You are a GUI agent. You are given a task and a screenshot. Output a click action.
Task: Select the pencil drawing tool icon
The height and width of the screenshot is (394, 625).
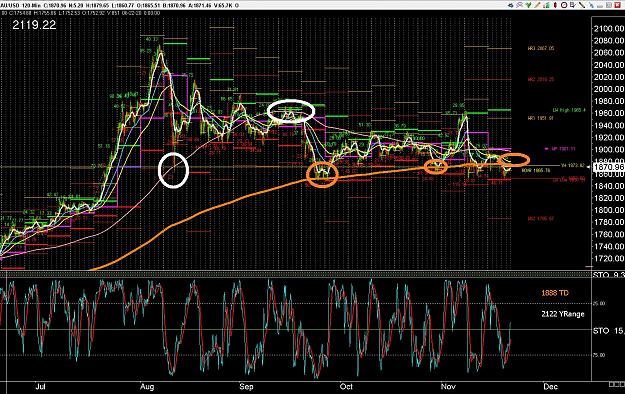537,5
